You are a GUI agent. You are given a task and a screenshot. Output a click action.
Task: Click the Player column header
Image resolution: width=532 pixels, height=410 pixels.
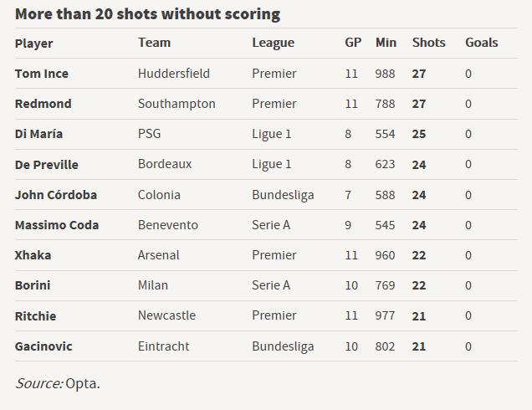tap(33, 44)
